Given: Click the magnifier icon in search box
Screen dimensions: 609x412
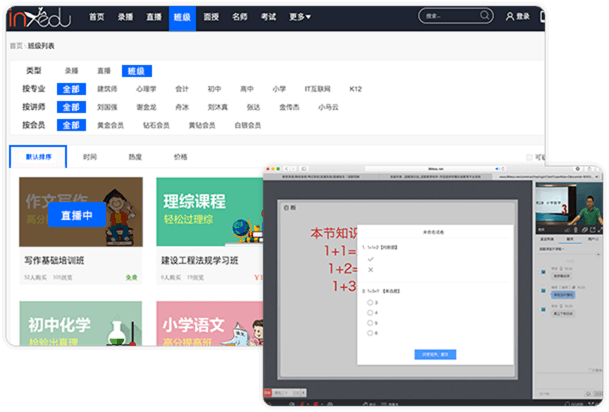Looking at the screenshot, I should [x=484, y=15].
